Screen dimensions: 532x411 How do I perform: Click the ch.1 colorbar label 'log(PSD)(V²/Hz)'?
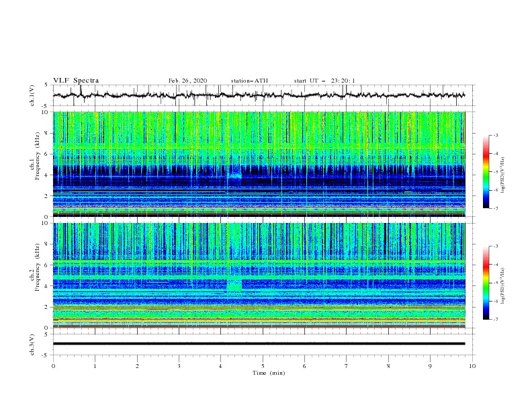[x=503, y=175]
